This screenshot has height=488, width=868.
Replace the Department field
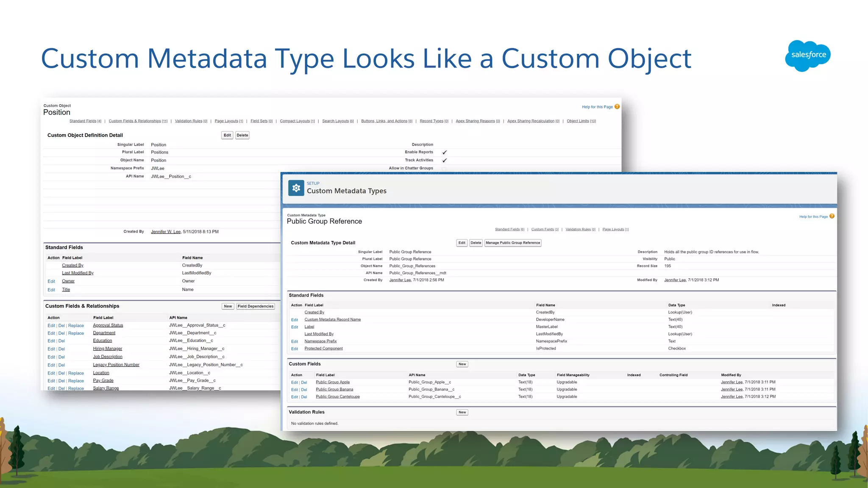[x=76, y=333]
